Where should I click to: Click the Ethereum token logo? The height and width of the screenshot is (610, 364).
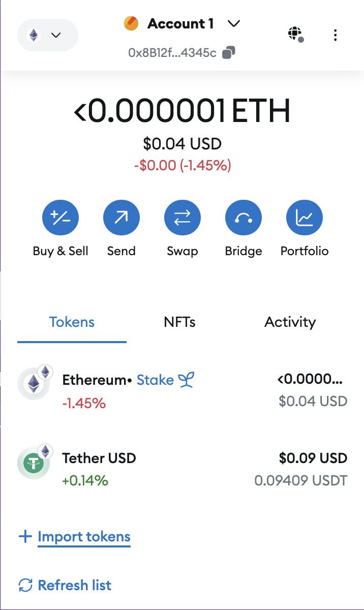(34, 384)
